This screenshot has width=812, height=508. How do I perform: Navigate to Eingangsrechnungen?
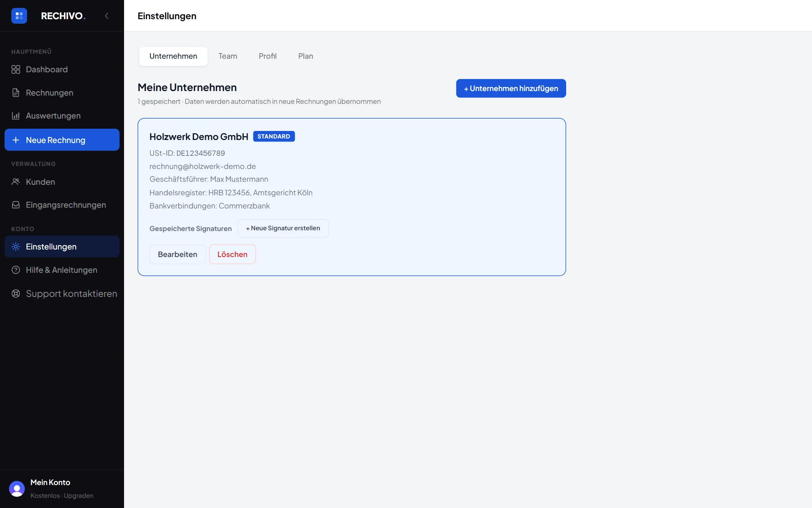pos(62,205)
